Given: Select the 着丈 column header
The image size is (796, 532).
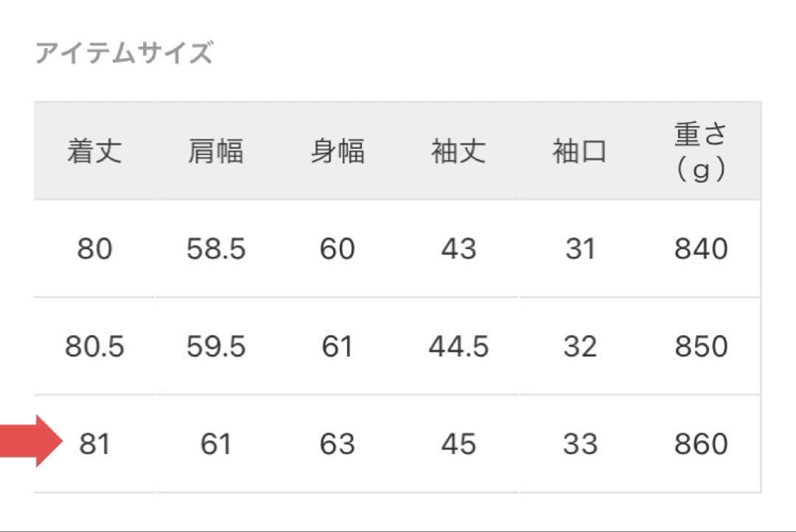Looking at the screenshot, I should 94,152.
